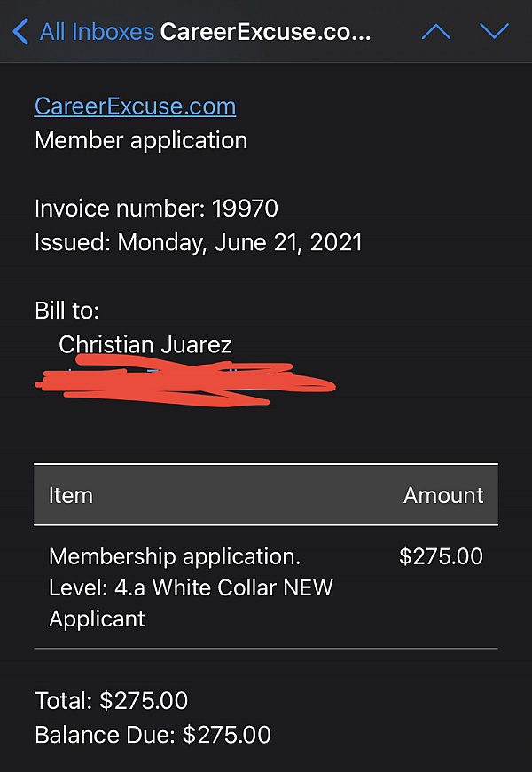Click the redacted email address under Christian Juarez
The height and width of the screenshot is (772, 532).
(x=185, y=380)
